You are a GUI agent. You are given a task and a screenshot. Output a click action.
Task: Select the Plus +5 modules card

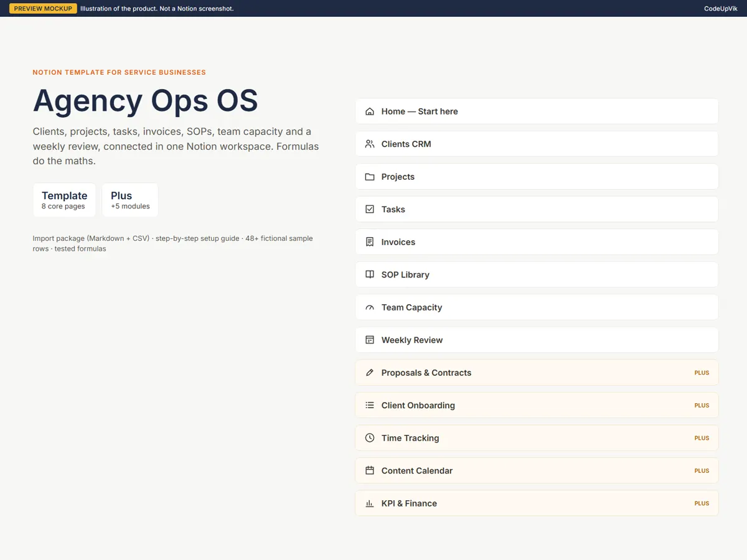pyautogui.click(x=130, y=200)
